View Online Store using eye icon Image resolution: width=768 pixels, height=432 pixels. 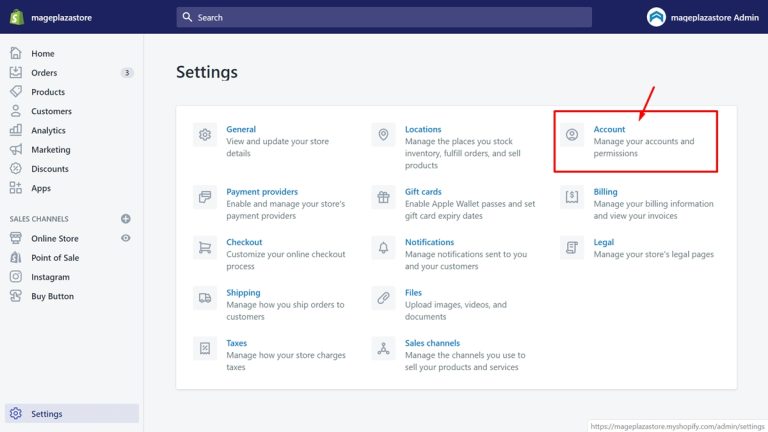[126, 238]
